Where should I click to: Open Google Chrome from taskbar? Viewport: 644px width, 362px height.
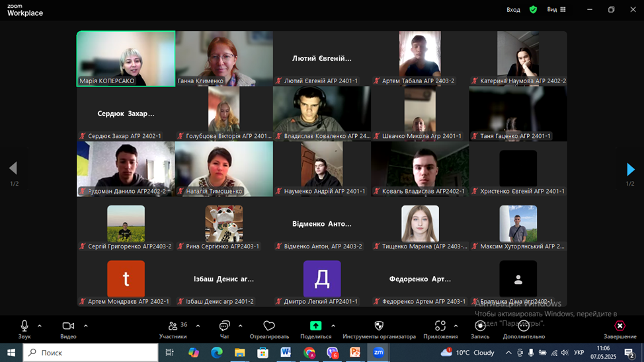coord(309,353)
